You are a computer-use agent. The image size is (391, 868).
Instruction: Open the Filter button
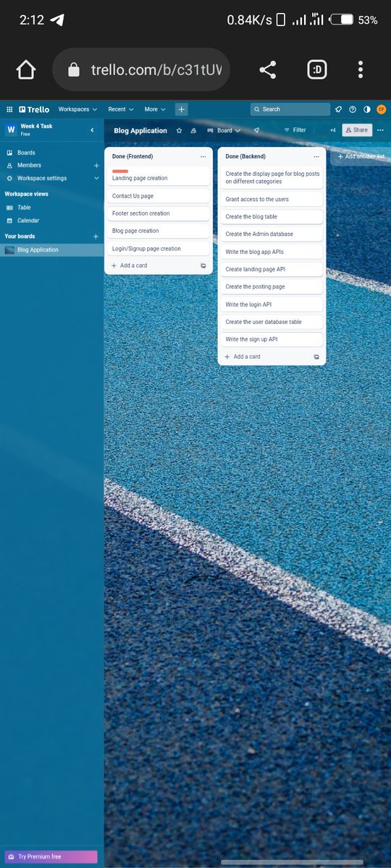pyautogui.click(x=295, y=130)
